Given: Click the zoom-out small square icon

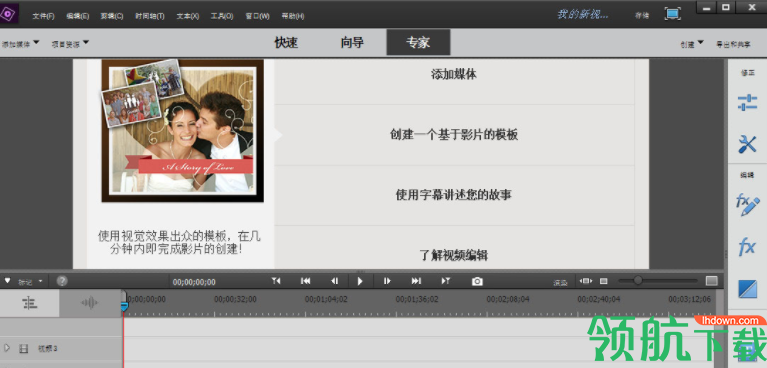Looking at the screenshot, I should point(604,281).
